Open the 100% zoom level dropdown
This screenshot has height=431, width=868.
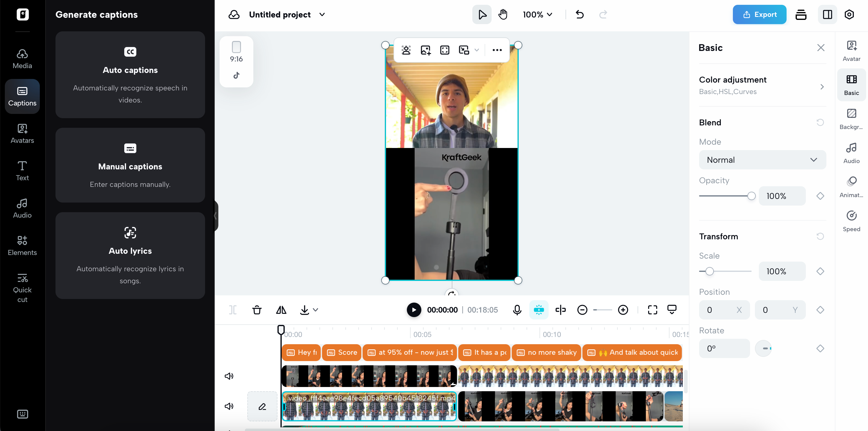coord(537,14)
